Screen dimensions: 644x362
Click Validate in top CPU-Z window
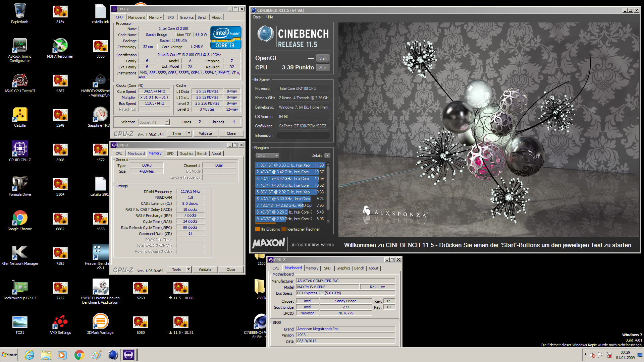click(205, 133)
